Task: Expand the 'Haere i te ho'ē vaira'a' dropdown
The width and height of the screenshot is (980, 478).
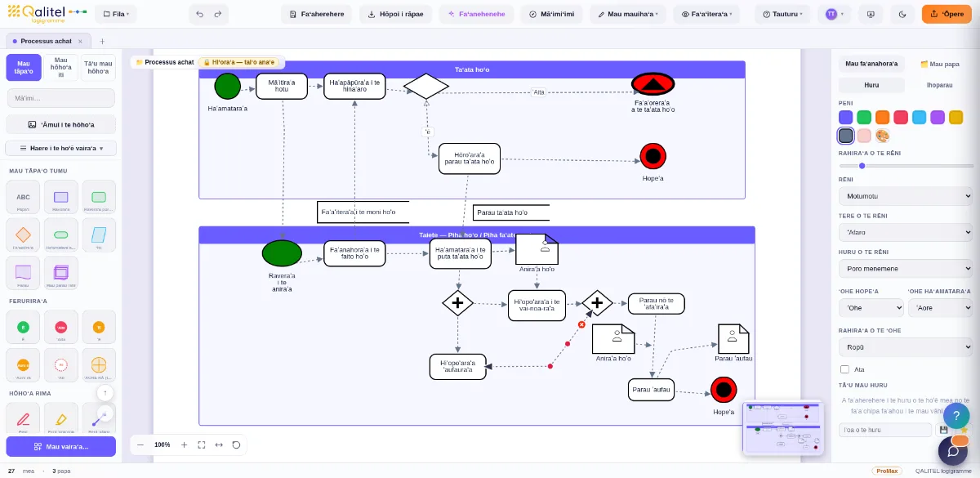Action: (x=61, y=148)
